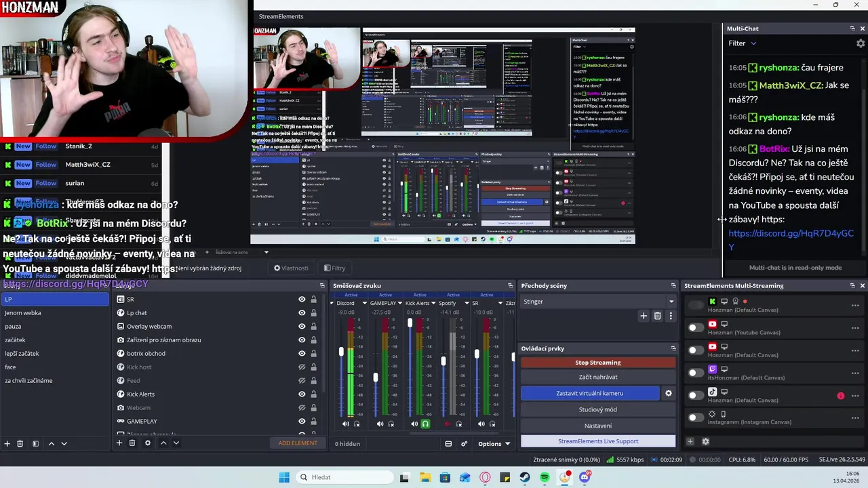
Task: Remove the selected source with its trash icon
Action: 132,443
